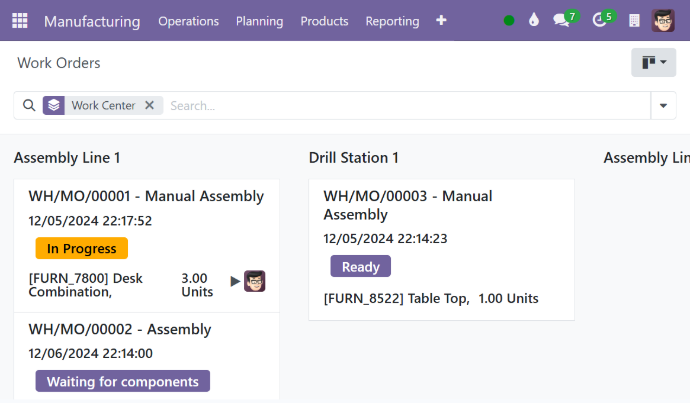The width and height of the screenshot is (690, 403).
Task: Click the search magnifier icon
Action: pyautogui.click(x=29, y=105)
